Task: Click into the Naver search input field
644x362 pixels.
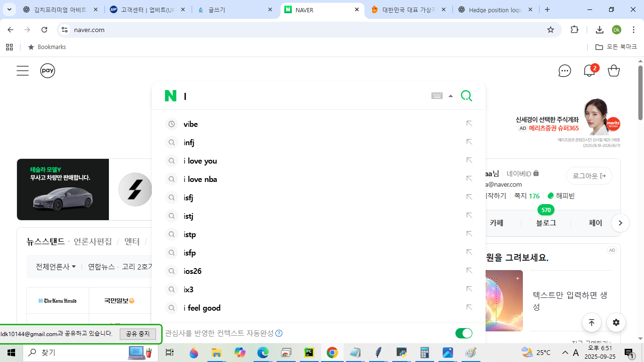Action: (305, 96)
